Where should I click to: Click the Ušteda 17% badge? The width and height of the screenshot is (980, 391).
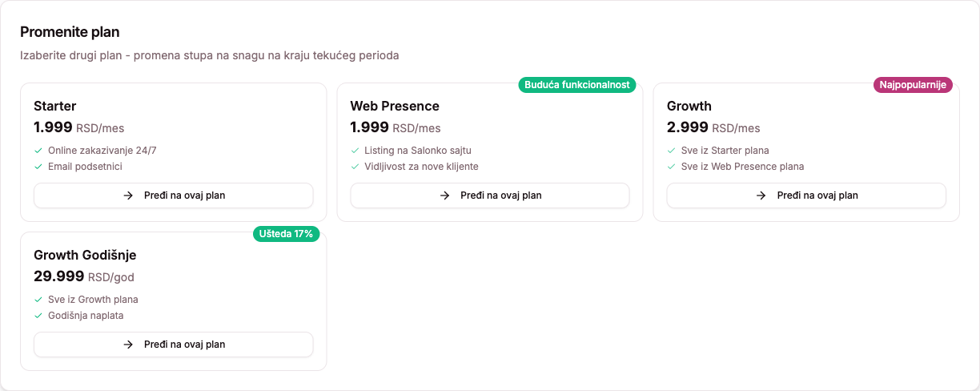click(287, 234)
